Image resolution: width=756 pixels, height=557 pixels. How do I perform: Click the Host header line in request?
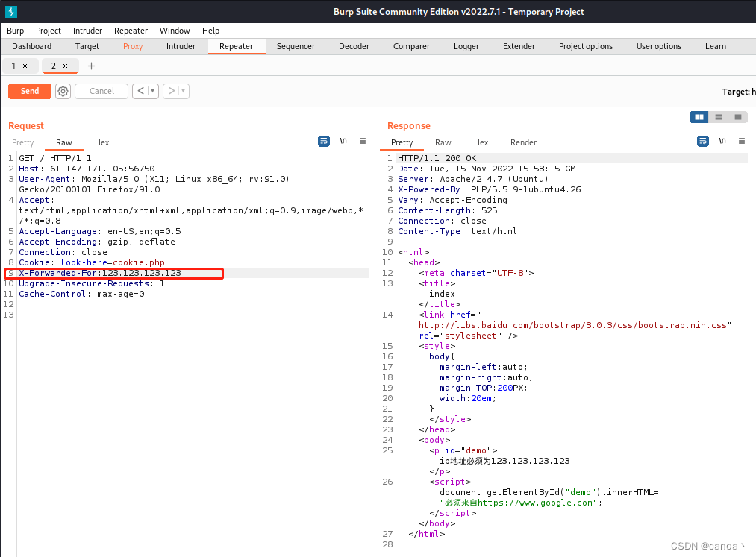tap(87, 169)
